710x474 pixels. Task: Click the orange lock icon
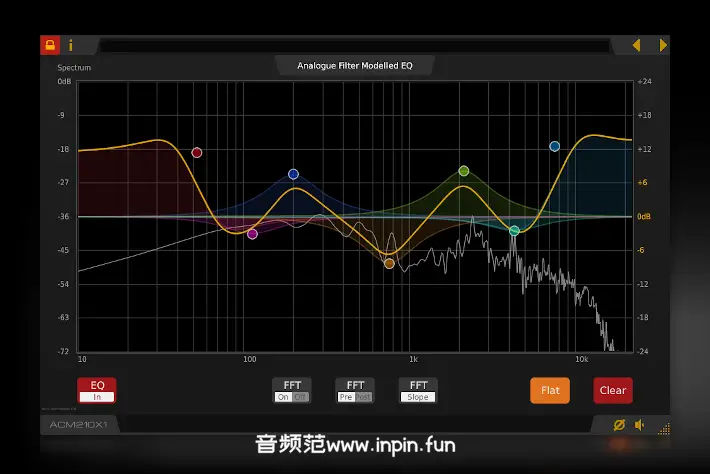coord(50,45)
